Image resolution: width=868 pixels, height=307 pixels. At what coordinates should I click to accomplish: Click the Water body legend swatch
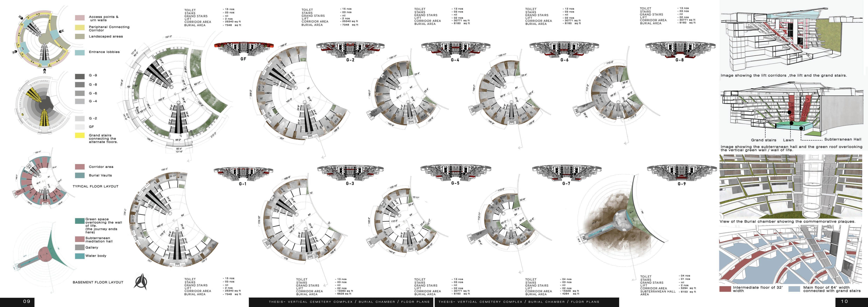(80, 256)
